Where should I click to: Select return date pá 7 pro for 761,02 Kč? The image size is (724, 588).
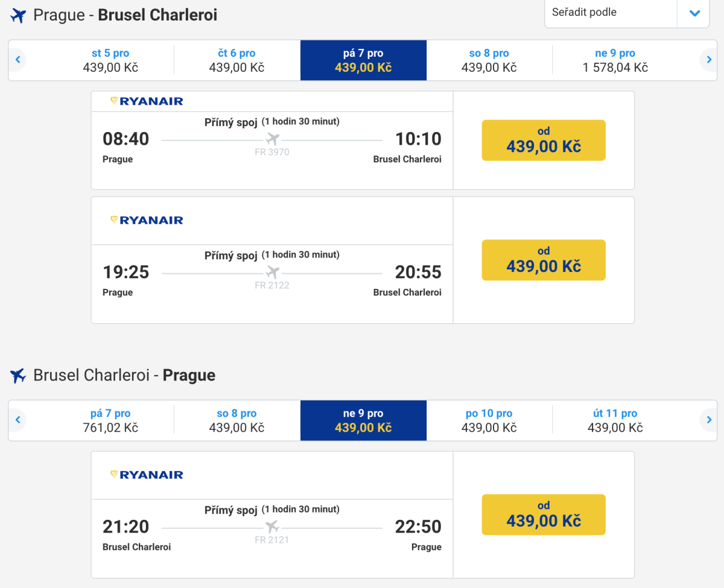click(x=110, y=420)
